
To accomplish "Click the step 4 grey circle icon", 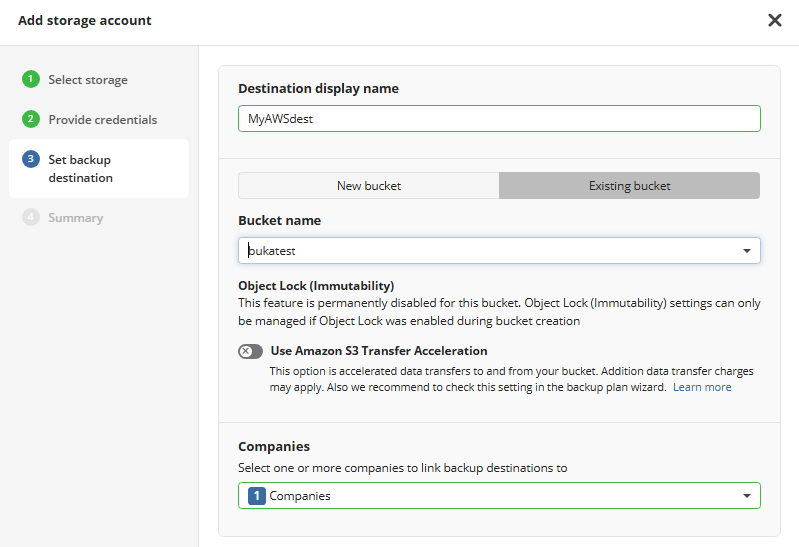I will pyautogui.click(x=31, y=217).
